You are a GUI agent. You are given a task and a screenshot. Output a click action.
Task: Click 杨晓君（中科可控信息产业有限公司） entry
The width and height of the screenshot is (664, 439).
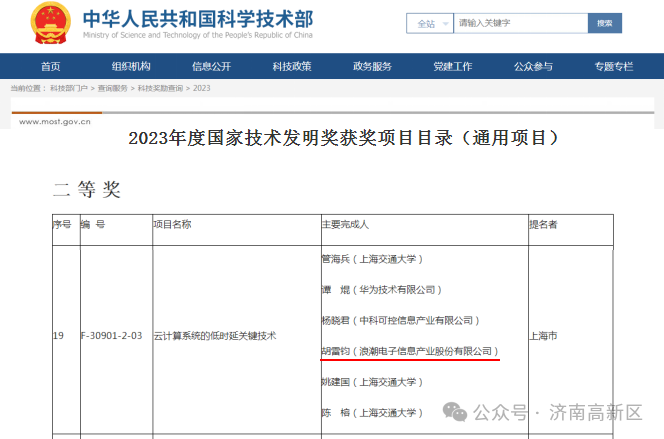tap(401, 320)
